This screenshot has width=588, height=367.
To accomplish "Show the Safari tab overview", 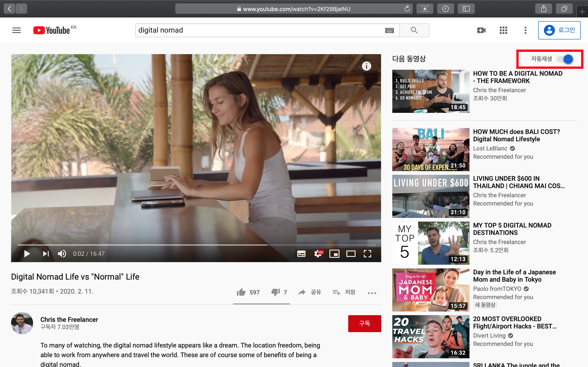I will [x=564, y=9].
